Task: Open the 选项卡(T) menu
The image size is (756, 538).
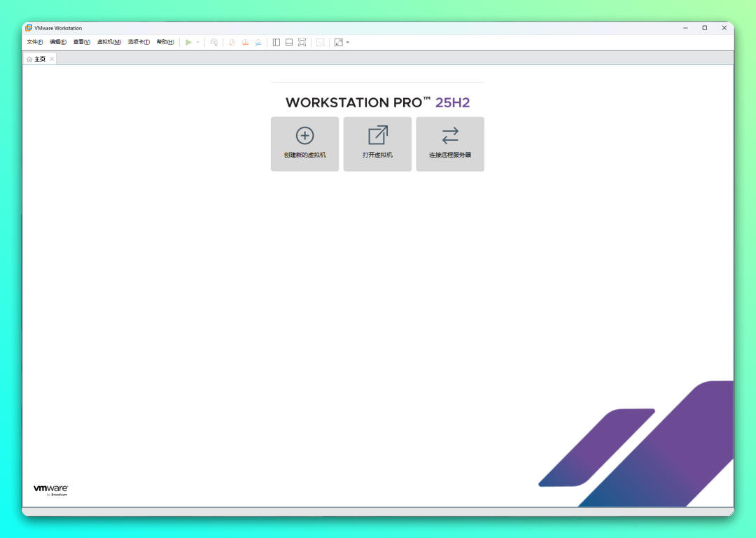Action: pos(139,42)
